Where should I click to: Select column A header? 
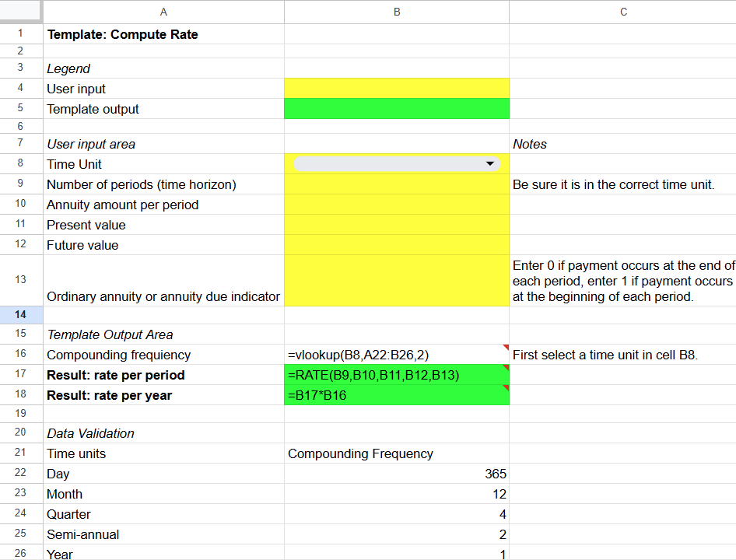[163, 12]
